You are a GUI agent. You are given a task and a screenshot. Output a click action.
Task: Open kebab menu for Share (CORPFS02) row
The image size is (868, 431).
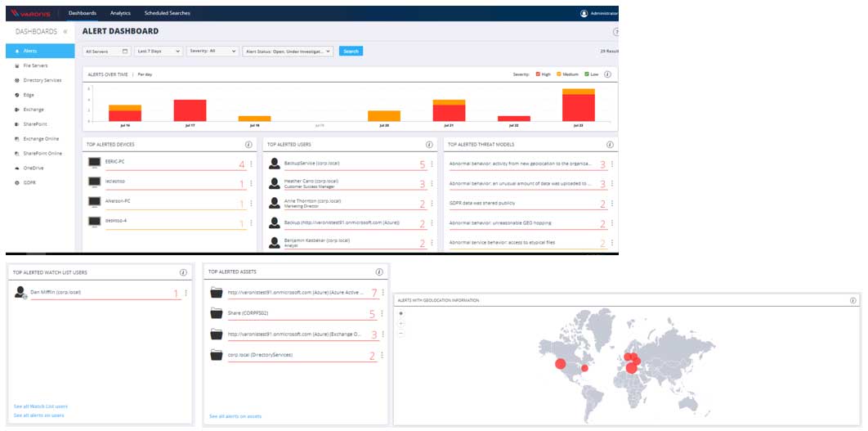tap(382, 313)
